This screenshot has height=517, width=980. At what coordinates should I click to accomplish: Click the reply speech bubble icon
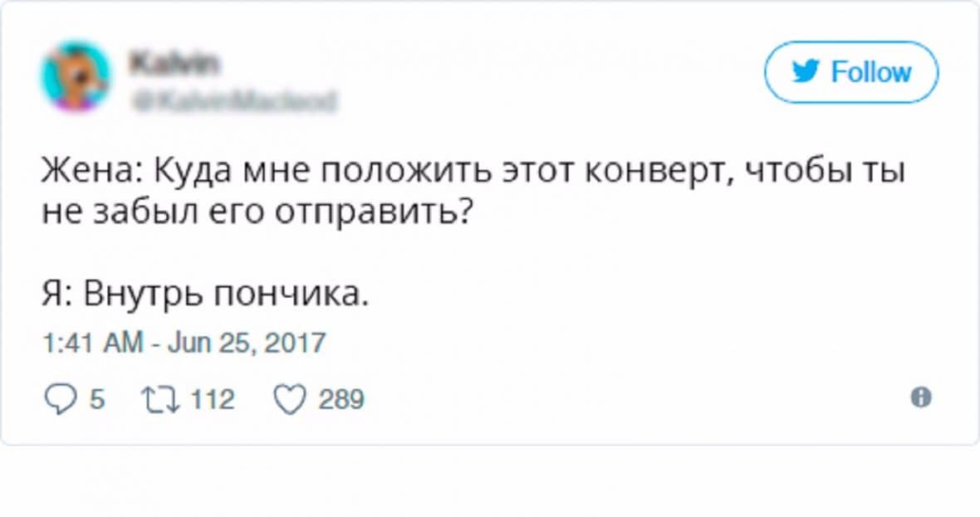[58, 399]
